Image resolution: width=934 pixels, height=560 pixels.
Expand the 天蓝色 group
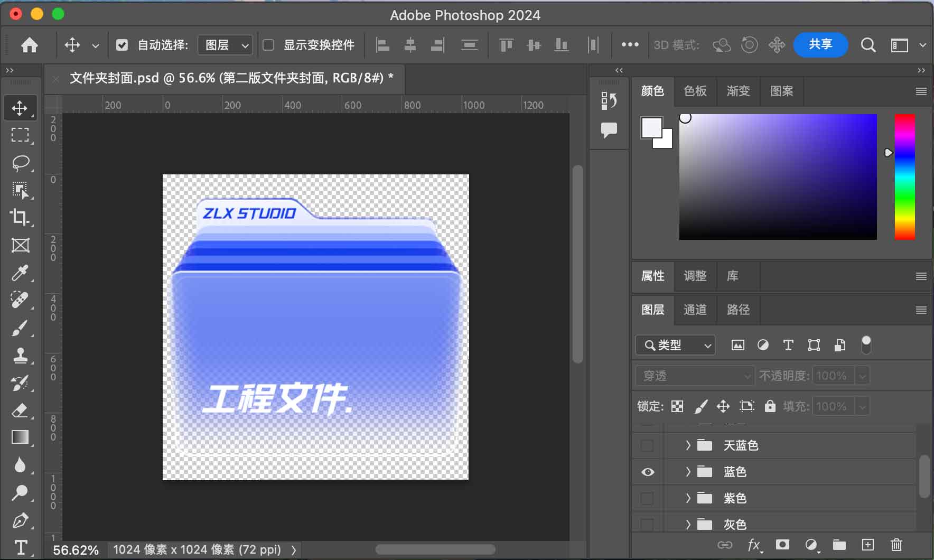pos(688,445)
